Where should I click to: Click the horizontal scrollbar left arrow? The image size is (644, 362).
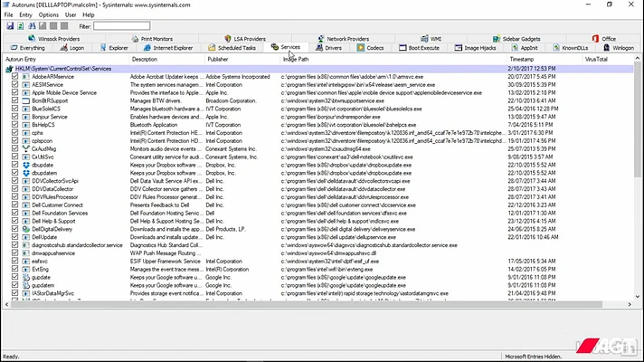click(x=6, y=304)
